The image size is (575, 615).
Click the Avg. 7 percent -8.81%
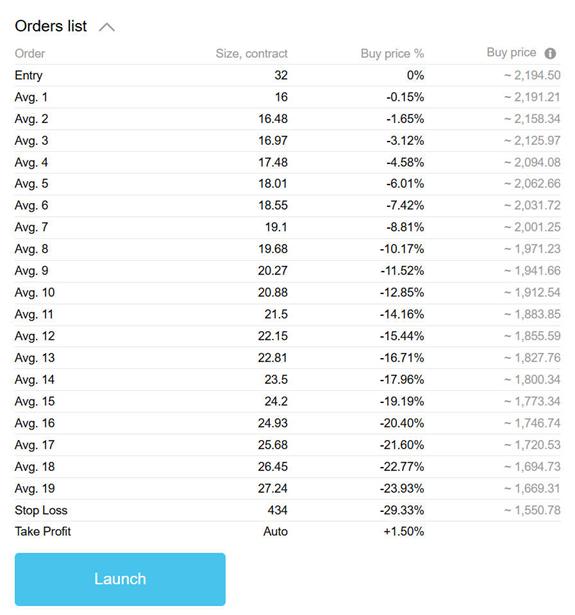tap(405, 227)
